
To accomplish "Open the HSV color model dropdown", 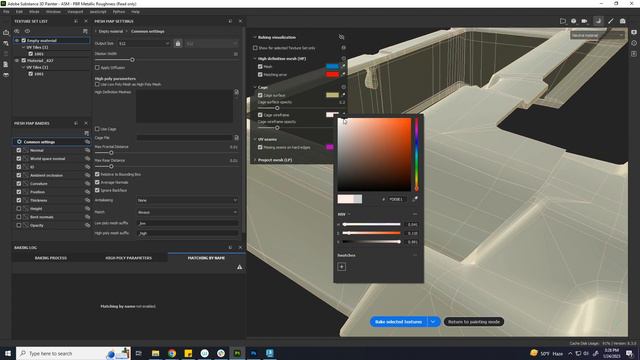I will (344, 214).
